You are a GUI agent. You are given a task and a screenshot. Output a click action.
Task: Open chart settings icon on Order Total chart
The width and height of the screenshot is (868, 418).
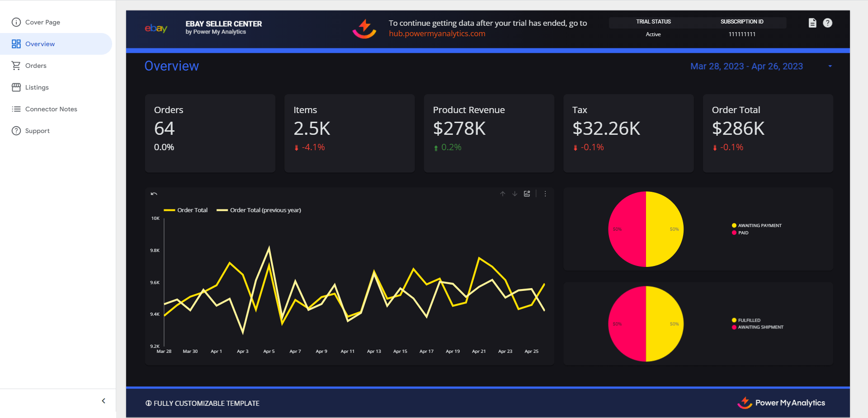[x=527, y=194]
